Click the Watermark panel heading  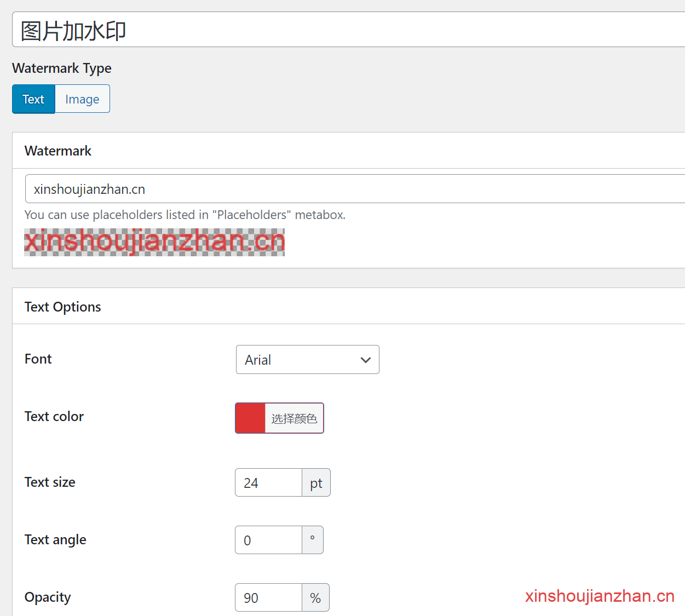(x=58, y=151)
